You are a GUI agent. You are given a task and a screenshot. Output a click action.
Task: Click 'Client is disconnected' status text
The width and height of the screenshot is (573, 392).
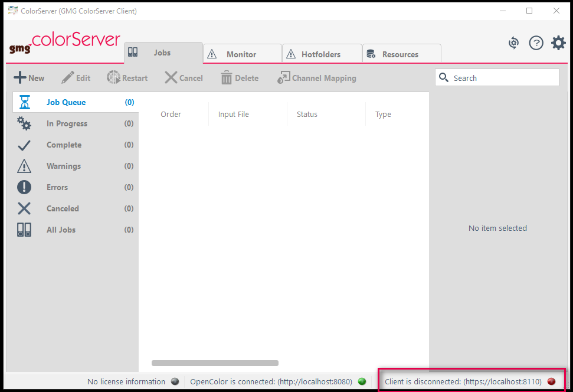tap(463, 382)
